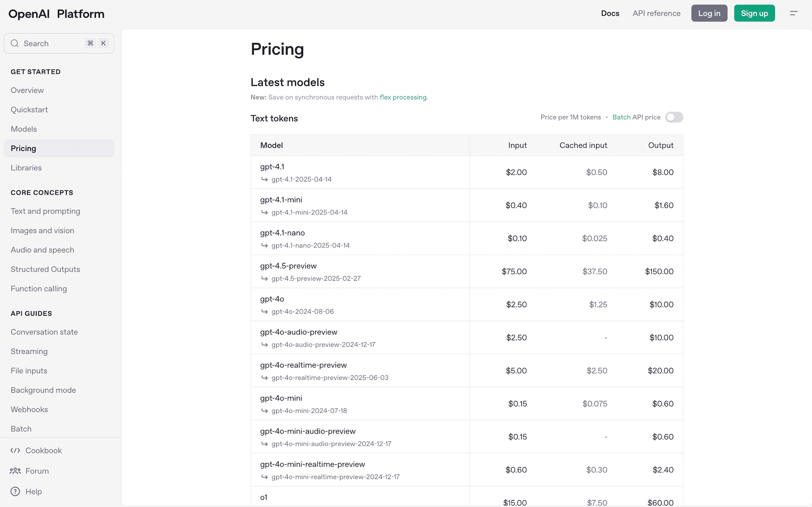
Task: Click the arrow icon beside gpt-4.1-2025-04-14
Action: (x=265, y=180)
